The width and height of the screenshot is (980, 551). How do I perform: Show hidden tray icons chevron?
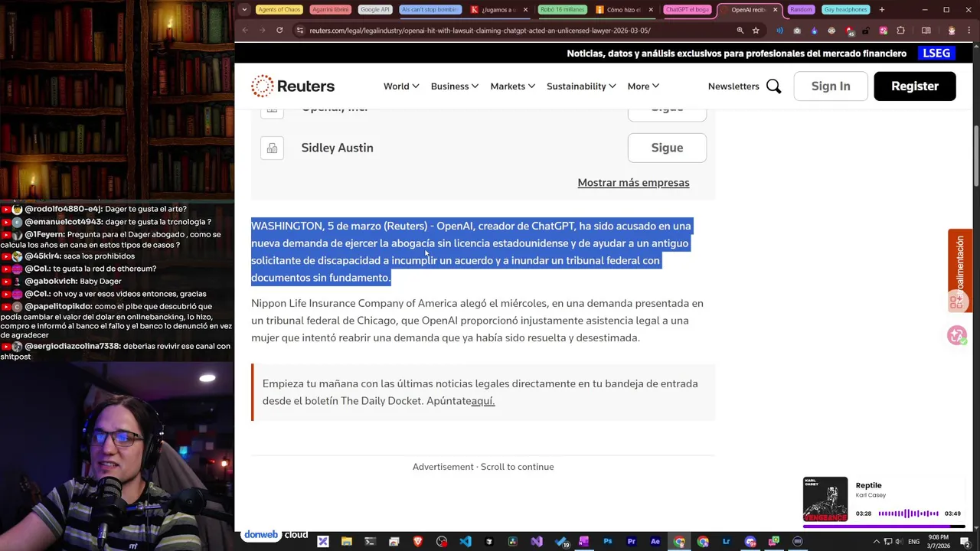(x=876, y=542)
